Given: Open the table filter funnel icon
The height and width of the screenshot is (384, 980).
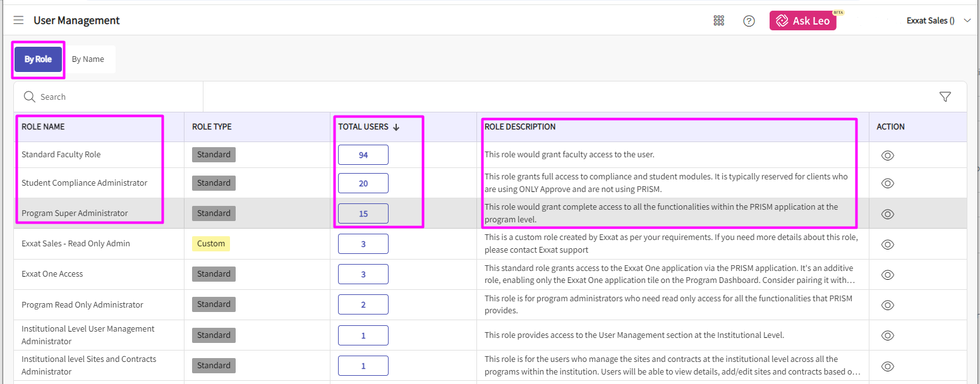Looking at the screenshot, I should click(x=945, y=97).
